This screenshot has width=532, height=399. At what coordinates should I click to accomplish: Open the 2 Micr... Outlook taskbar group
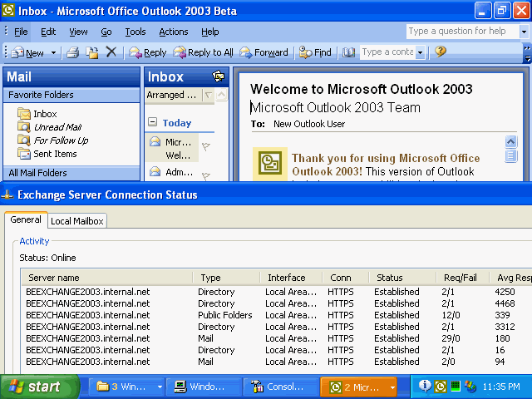point(358,387)
